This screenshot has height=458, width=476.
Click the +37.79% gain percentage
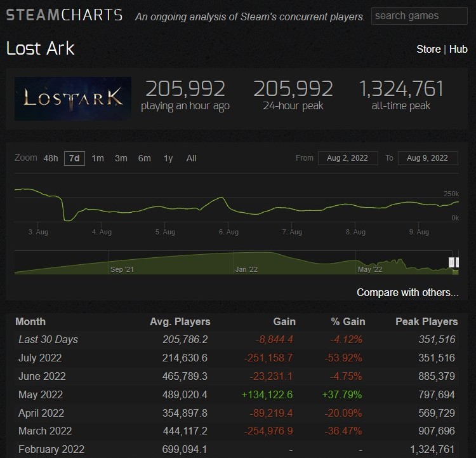(x=342, y=394)
